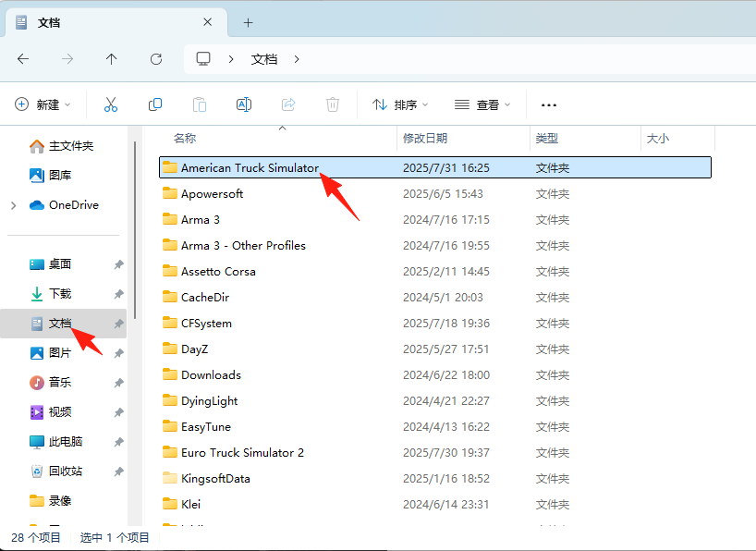Select the Euro Truck Simulator 2 folder
The image size is (756, 551).
[x=435, y=453]
